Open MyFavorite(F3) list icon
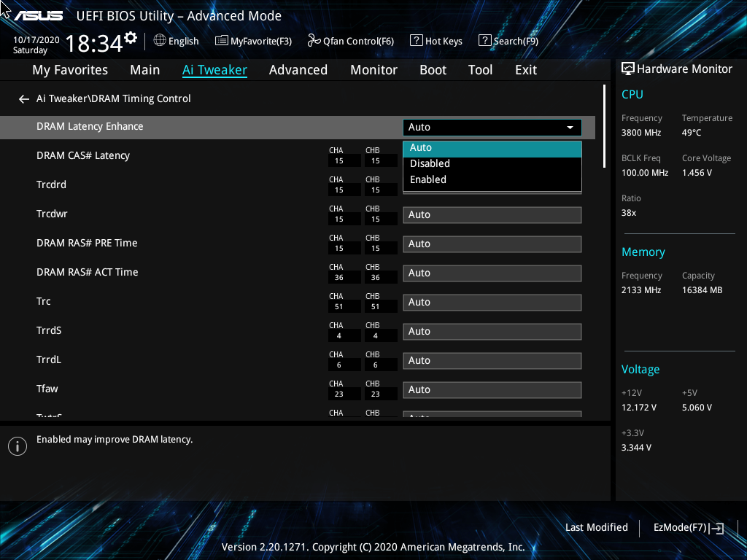The image size is (747, 560). point(222,41)
